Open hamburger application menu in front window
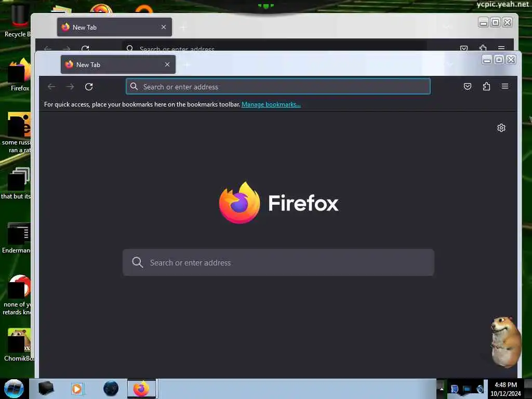The image size is (532, 399). pos(505,87)
